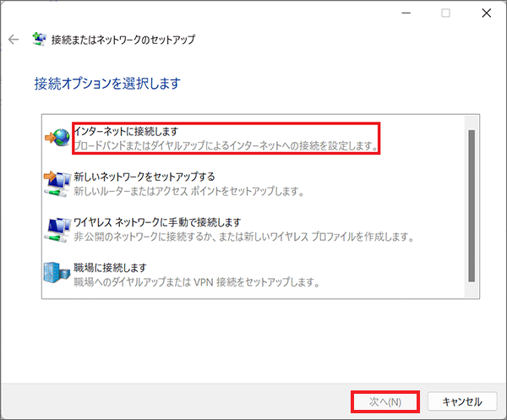Click the new network setup computer icon

(x=57, y=183)
